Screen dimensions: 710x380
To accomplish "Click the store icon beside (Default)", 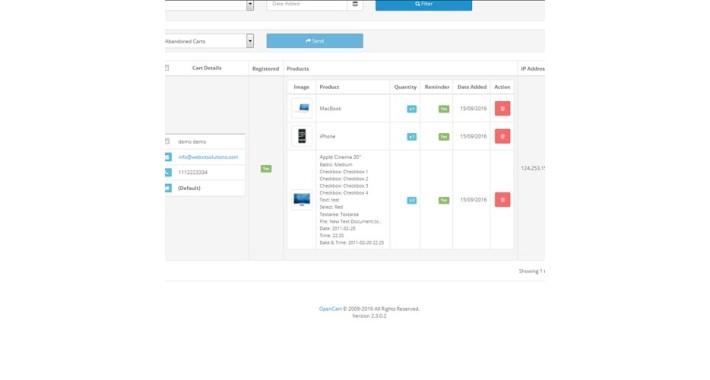I will [168, 188].
